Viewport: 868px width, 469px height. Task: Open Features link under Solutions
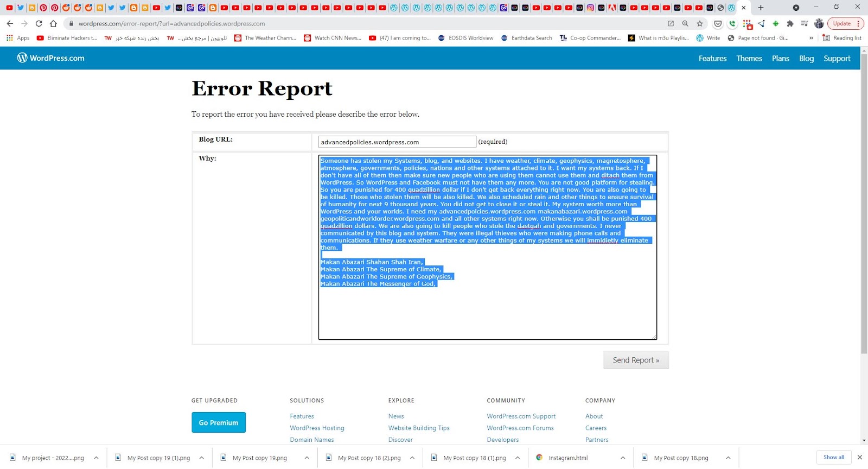(302, 416)
